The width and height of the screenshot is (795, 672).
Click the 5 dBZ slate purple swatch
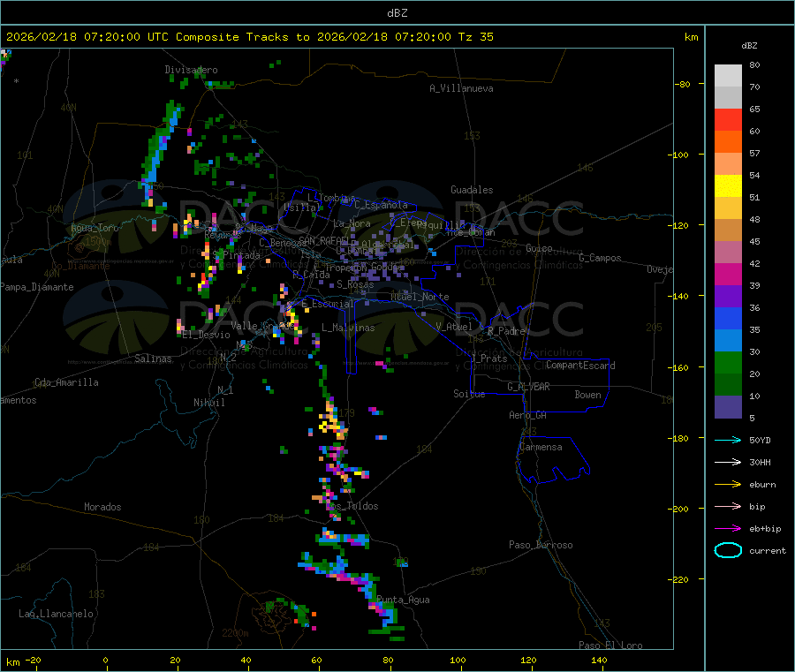tap(728, 406)
